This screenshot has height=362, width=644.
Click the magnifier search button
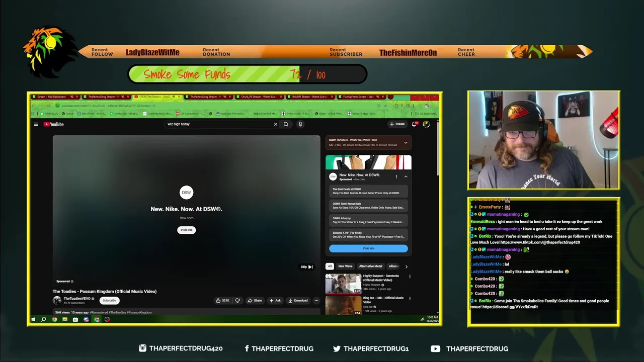click(x=286, y=124)
